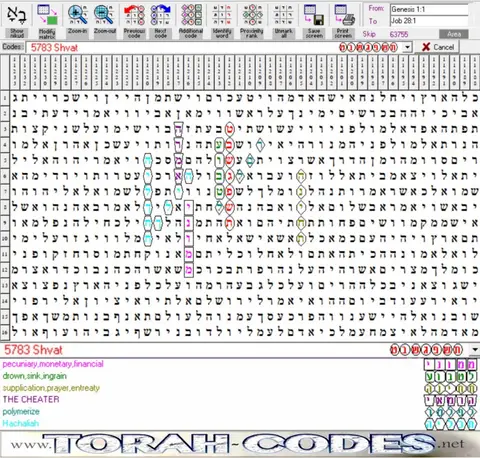Click the cyan hexagon letters beside Hachaliah
Image resolution: width=480 pixels, height=458 pixels.
tap(451, 424)
